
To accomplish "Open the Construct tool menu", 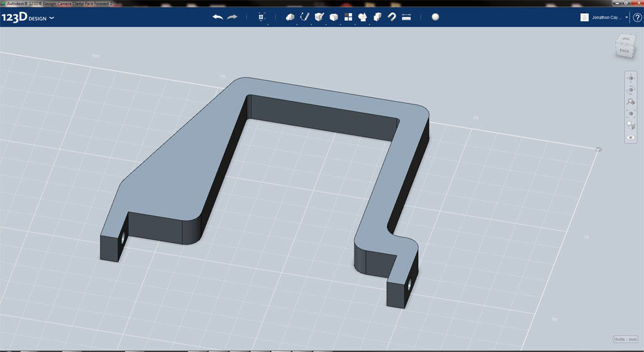I will click(x=319, y=17).
